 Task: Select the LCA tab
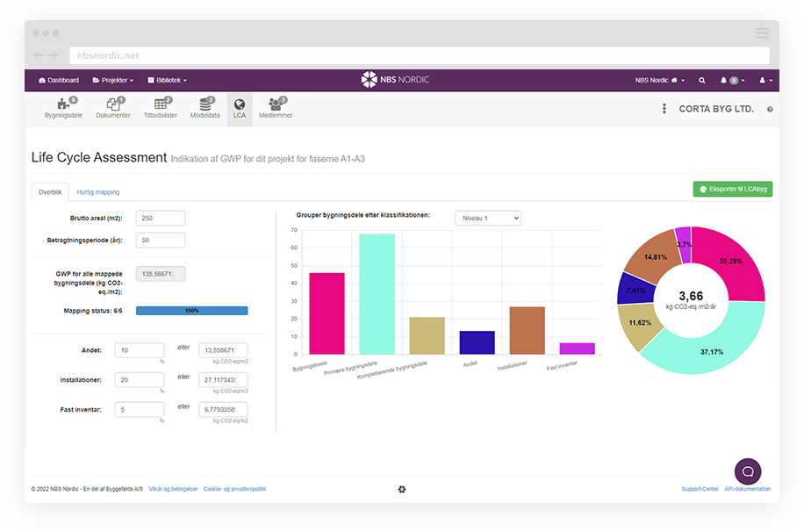(239, 108)
